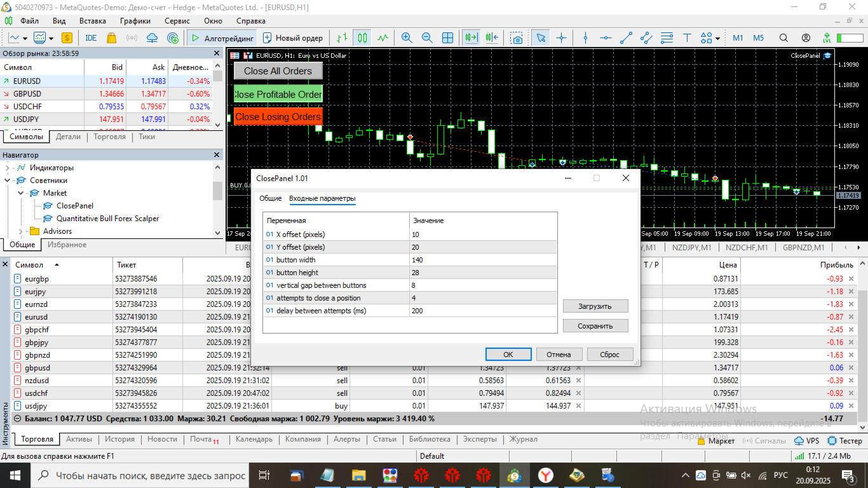Switch chart timeframe to M1

738,38
